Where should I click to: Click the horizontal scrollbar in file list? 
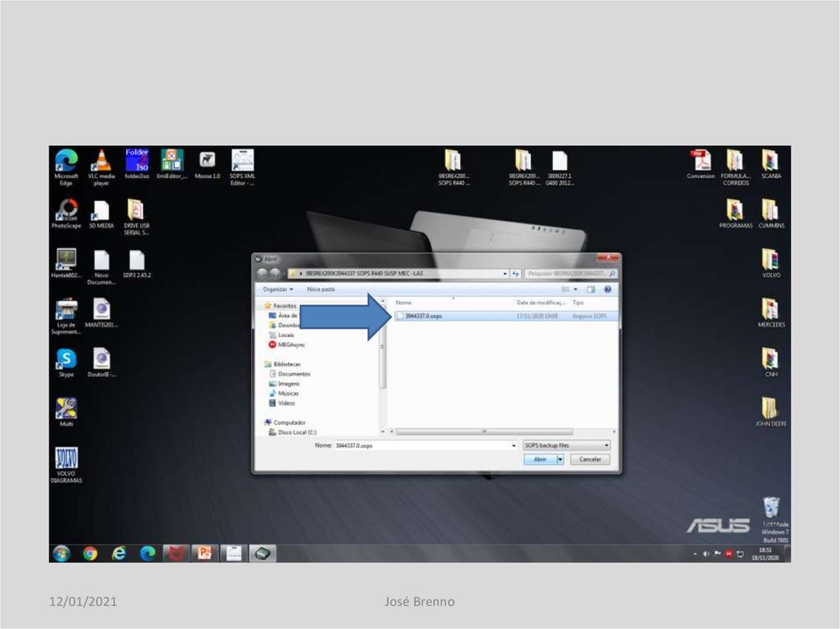(484, 431)
